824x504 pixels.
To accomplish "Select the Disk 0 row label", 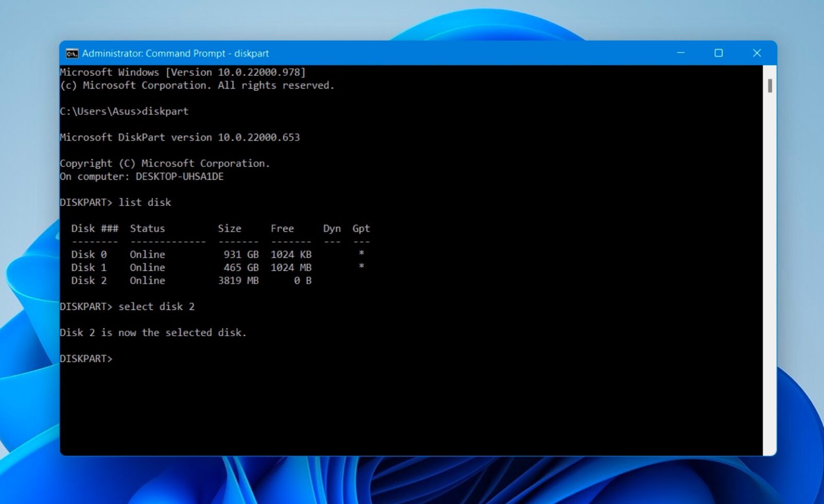I will (x=89, y=254).
